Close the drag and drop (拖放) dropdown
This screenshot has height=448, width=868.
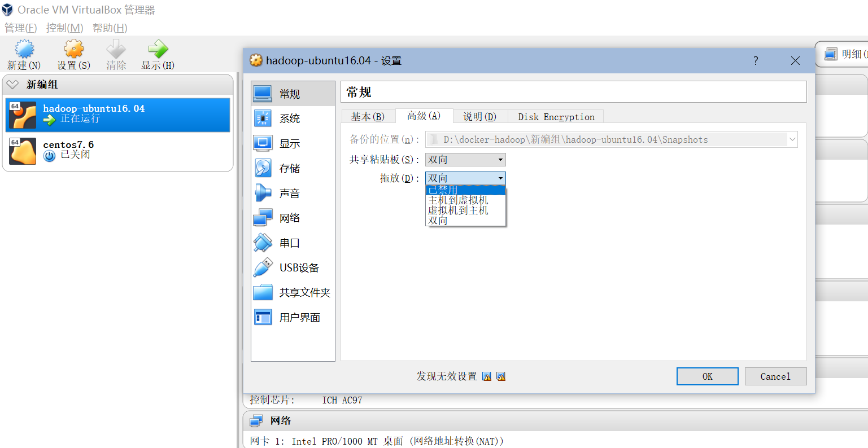pos(465,178)
